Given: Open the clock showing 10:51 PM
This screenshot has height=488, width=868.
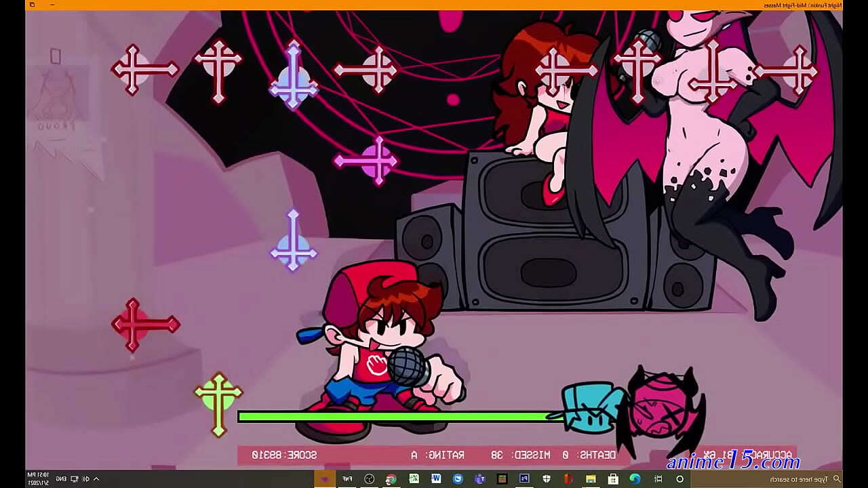Looking at the screenshot, I should [38, 479].
